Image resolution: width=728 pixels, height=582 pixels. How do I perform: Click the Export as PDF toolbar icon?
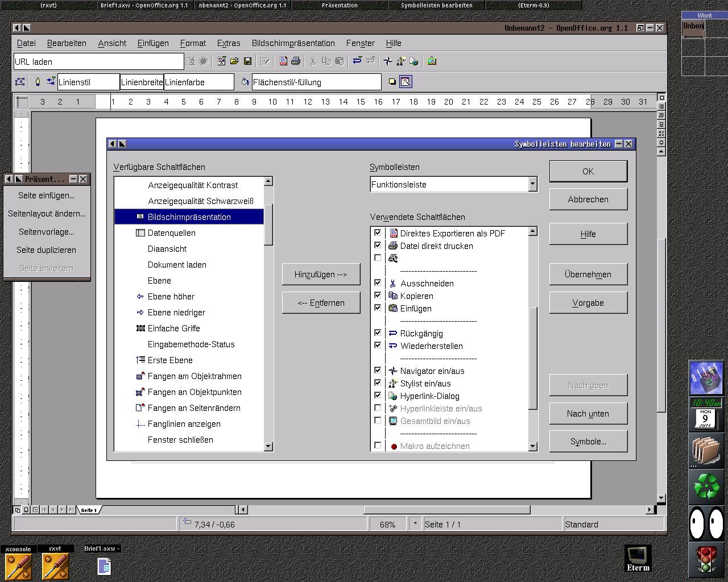283,61
